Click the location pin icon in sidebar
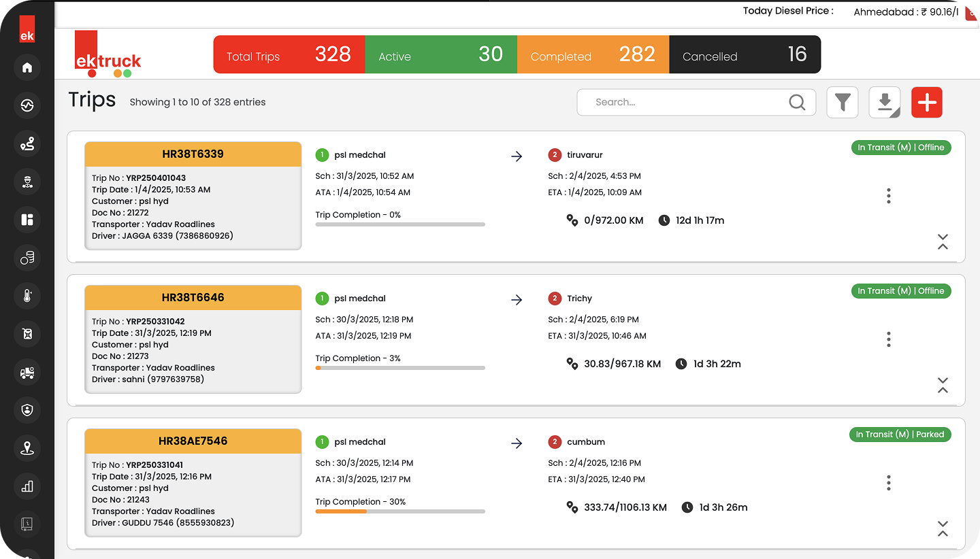The width and height of the screenshot is (980, 559). pos(27,448)
